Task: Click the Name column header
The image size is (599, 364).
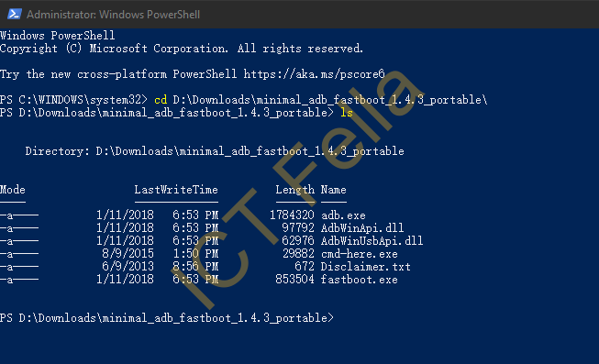Action: 334,190
